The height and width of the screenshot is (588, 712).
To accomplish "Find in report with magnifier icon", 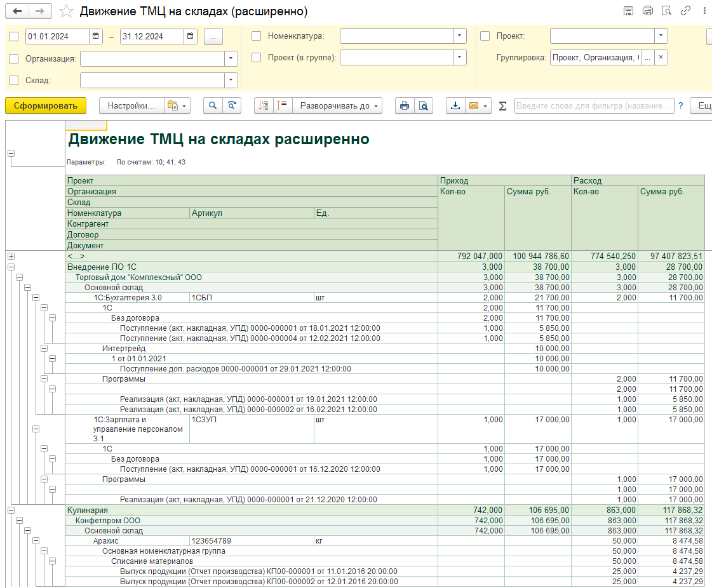I will click(213, 106).
